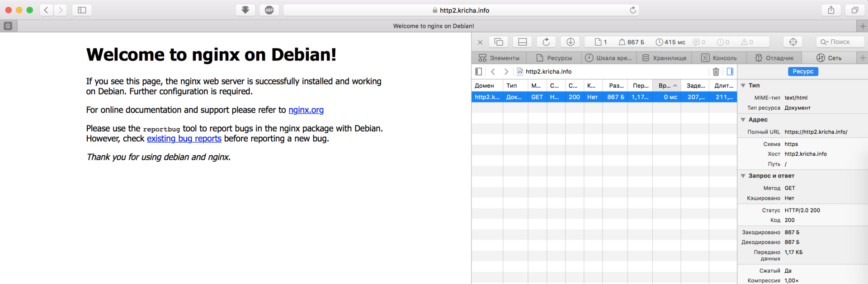Go forward with Safari's forward arrow
868x284 pixels.
[60, 10]
